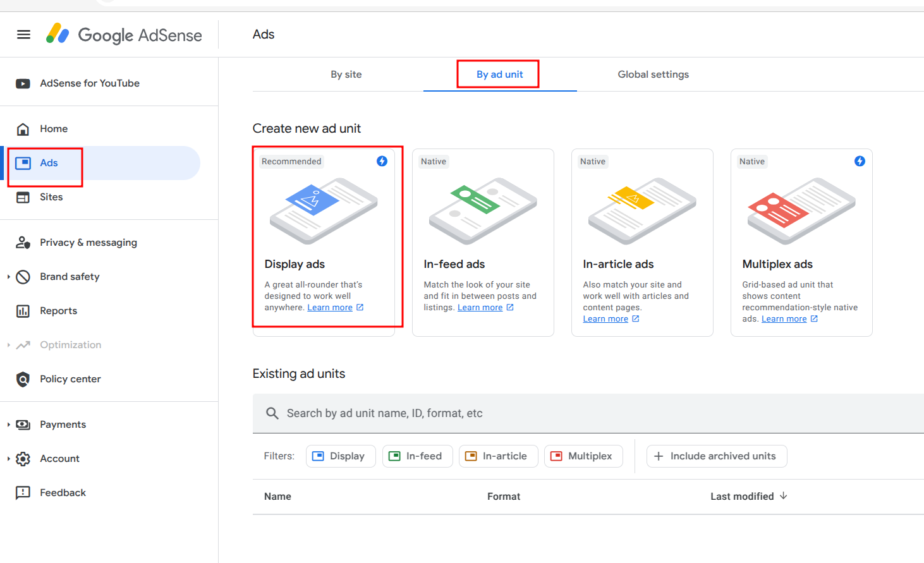Create a new In-article ads unit

[x=642, y=243]
